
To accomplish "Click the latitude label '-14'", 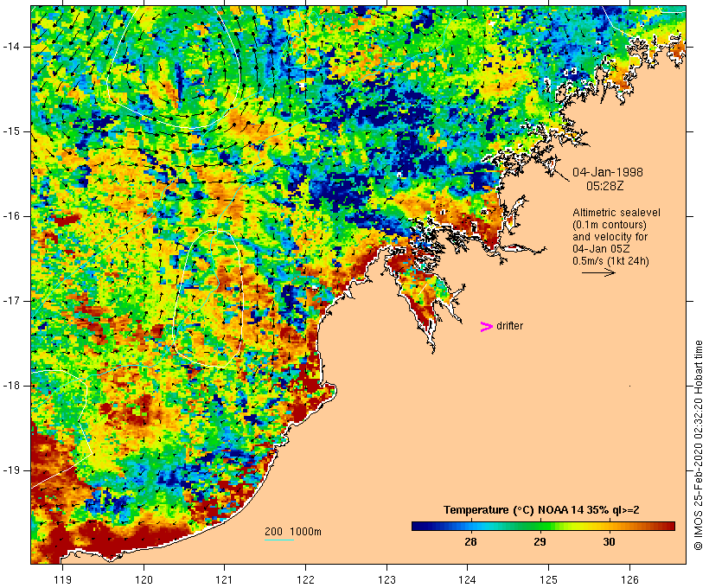I will point(11,47).
